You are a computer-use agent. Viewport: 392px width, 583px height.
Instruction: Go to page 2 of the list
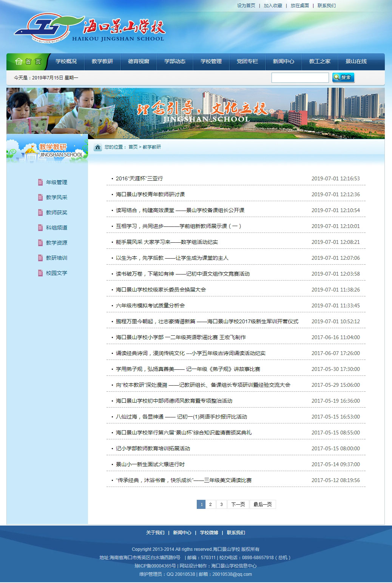point(211,504)
